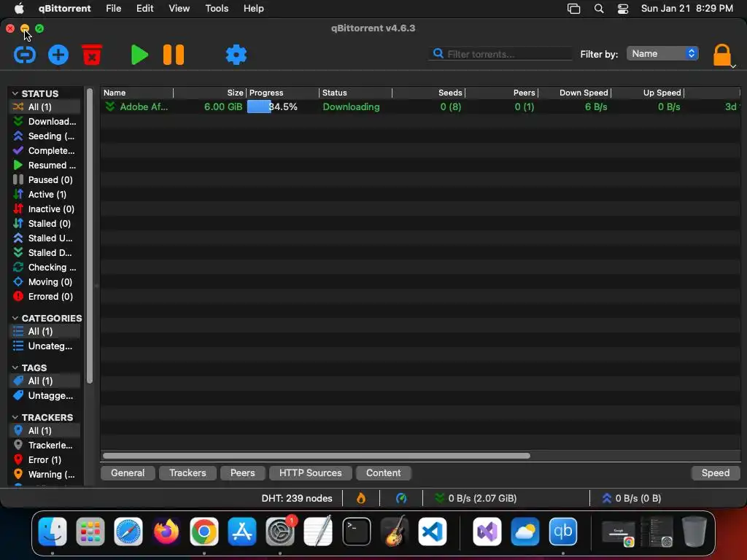Select the Completed status filter

[x=45, y=150]
